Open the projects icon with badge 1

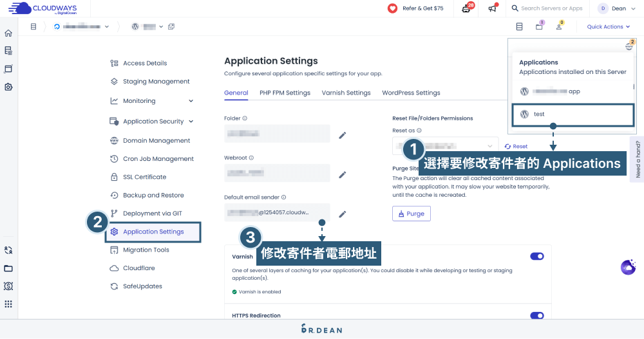coord(540,26)
